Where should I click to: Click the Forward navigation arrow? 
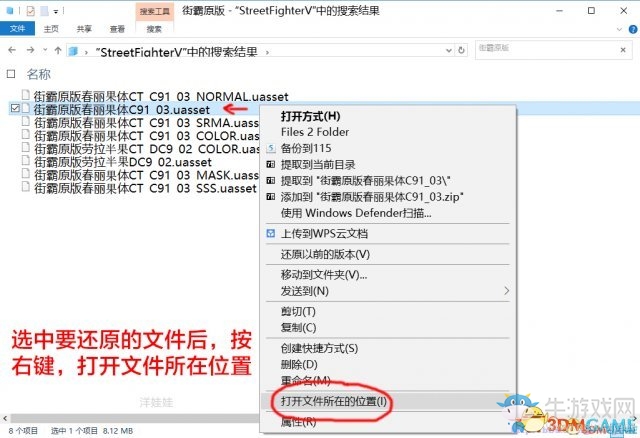pos(30,50)
